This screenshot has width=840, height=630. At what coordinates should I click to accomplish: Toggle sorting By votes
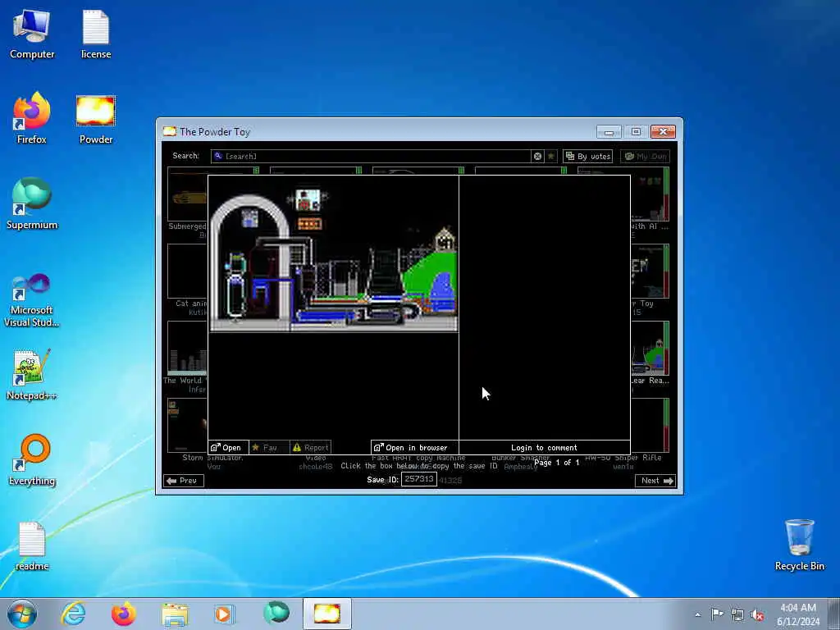587,156
